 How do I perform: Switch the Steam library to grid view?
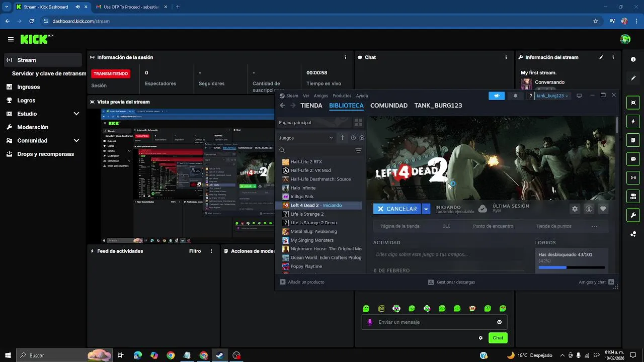(358, 122)
